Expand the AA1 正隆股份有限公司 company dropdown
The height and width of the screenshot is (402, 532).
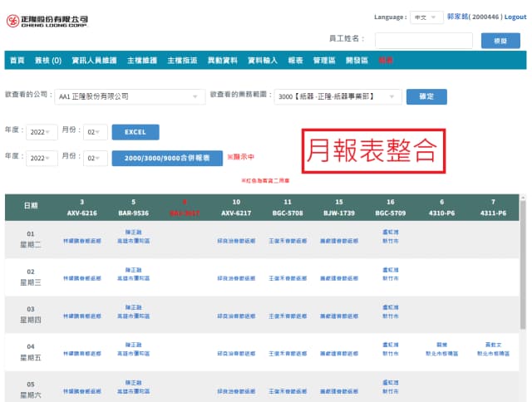[130, 96]
